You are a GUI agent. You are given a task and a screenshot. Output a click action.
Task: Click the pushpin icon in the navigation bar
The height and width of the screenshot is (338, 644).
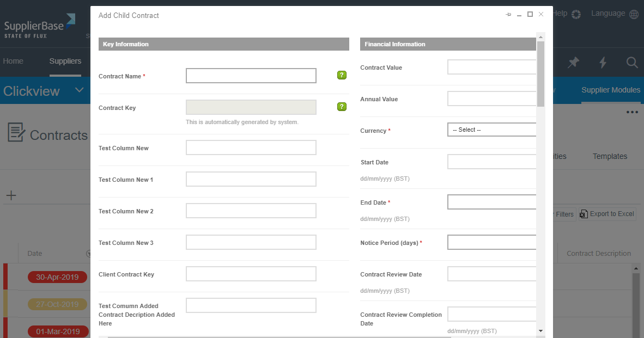tap(573, 63)
